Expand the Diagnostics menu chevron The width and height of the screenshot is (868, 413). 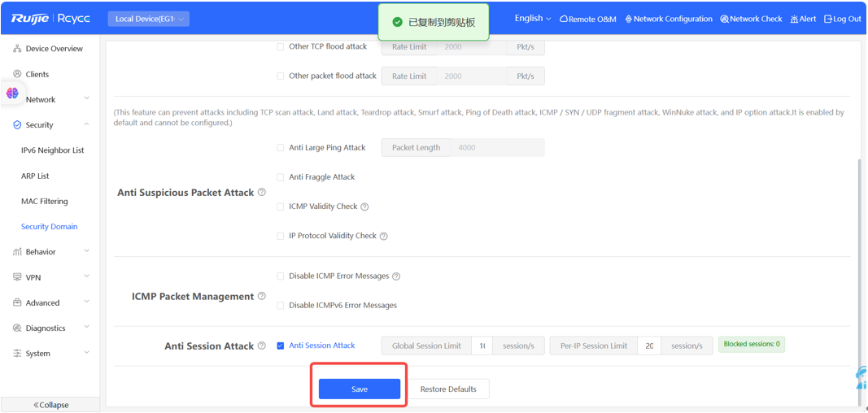pos(86,328)
